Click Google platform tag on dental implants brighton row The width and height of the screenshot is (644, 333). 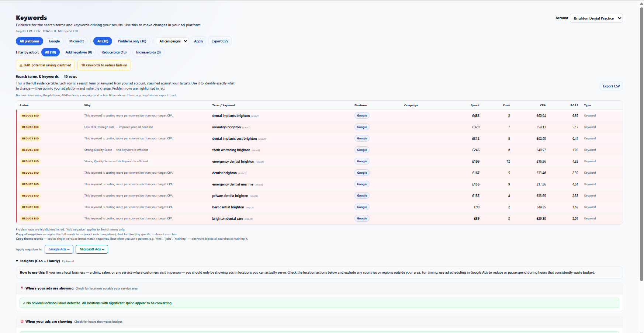[x=362, y=116]
